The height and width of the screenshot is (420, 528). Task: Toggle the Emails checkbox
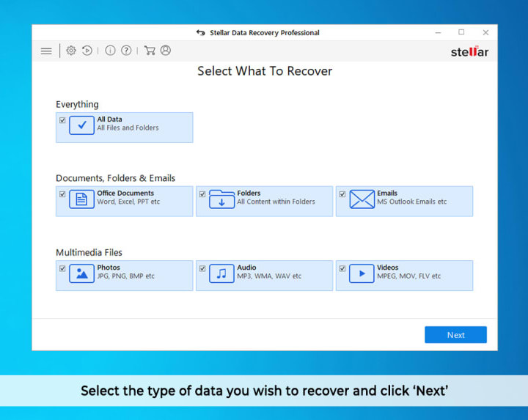342,194
